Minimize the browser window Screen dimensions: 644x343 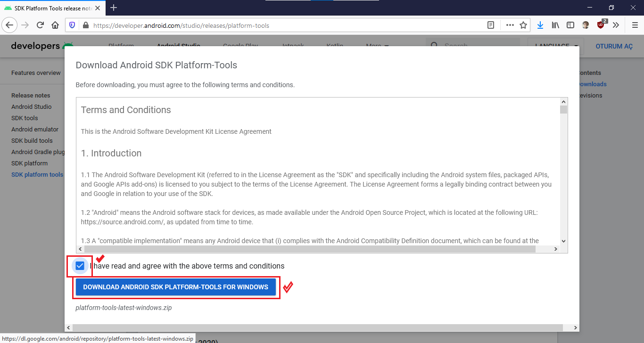[x=589, y=8]
